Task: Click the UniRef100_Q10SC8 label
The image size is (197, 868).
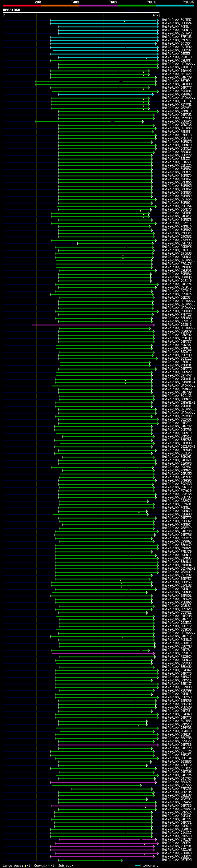Action: coord(176,836)
